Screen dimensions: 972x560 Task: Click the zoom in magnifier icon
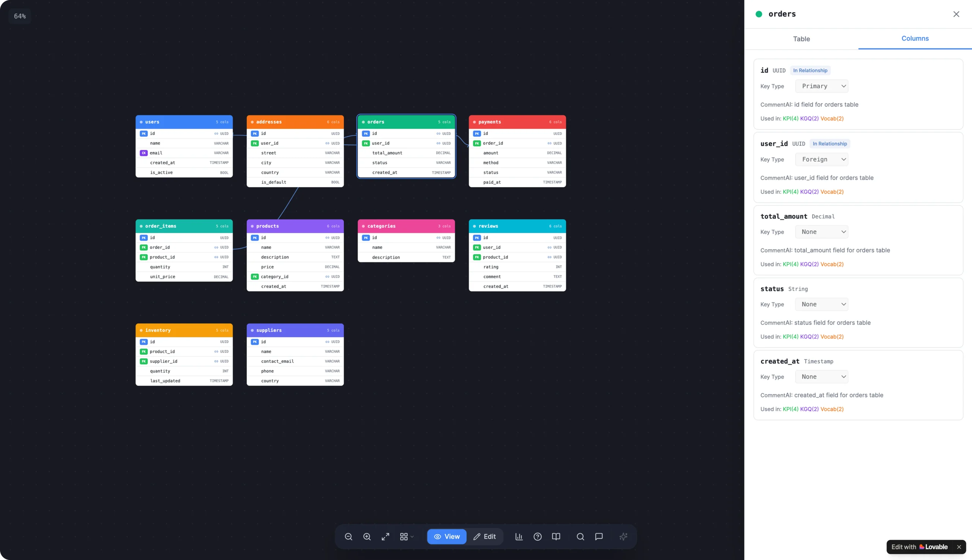[367, 536]
